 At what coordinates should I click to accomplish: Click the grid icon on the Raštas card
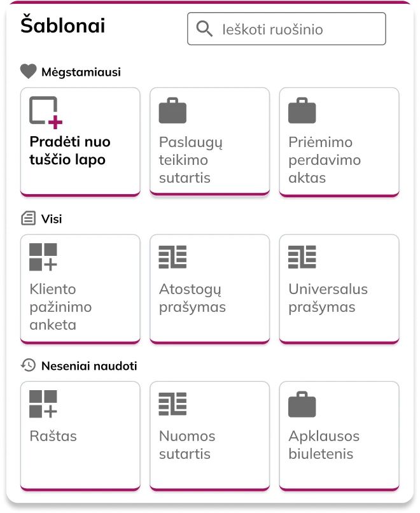[42, 404]
